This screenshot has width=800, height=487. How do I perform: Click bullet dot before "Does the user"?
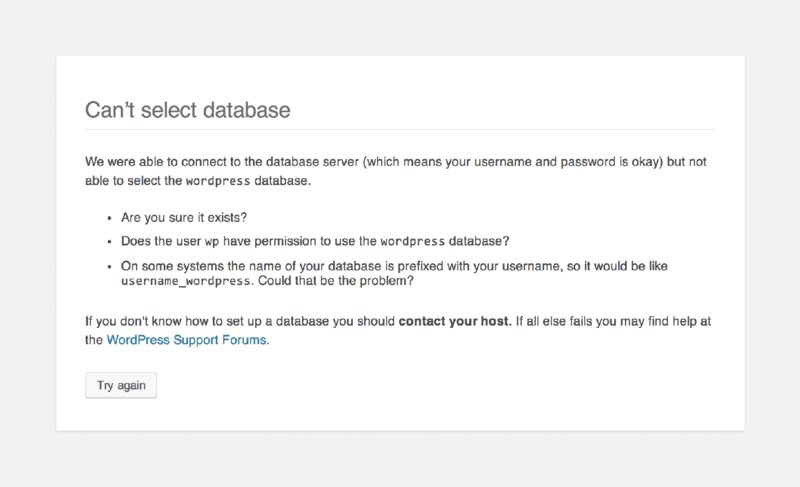tap(109, 242)
